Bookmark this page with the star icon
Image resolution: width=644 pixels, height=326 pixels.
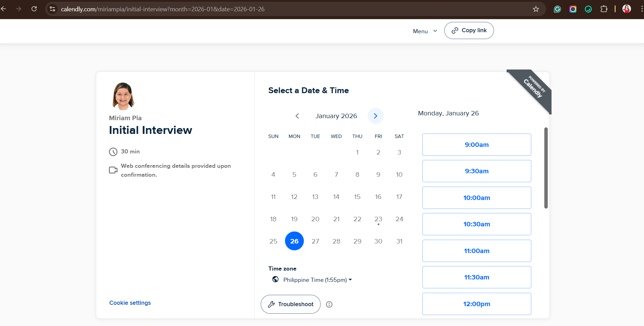(536, 9)
